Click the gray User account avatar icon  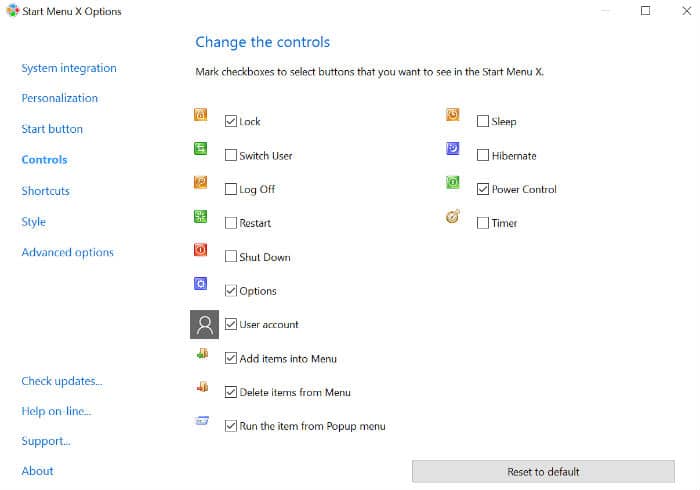point(204,324)
